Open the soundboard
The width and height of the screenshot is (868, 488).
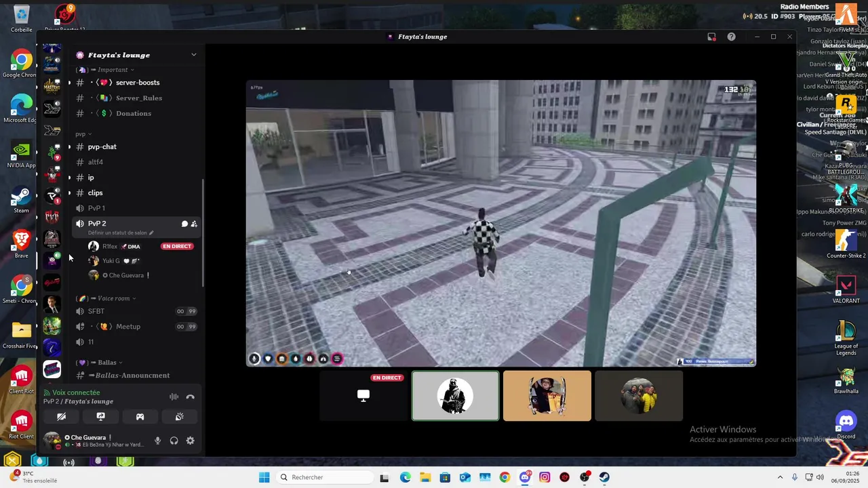179,417
